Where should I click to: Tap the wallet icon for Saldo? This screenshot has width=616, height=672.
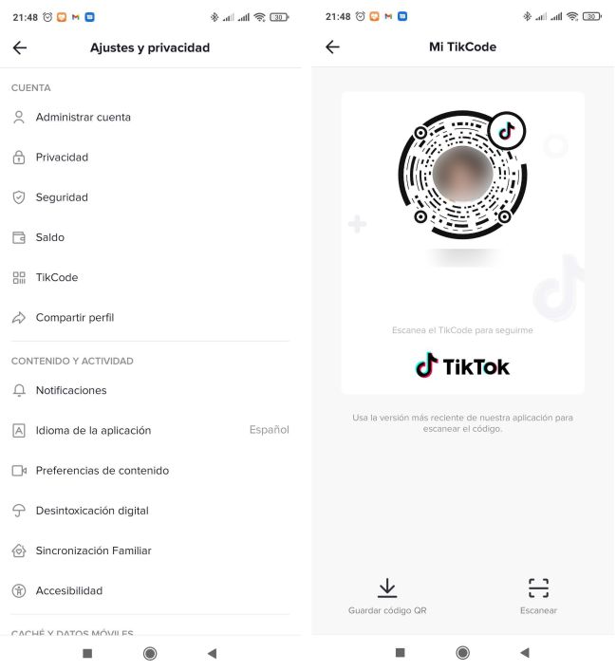tap(19, 237)
